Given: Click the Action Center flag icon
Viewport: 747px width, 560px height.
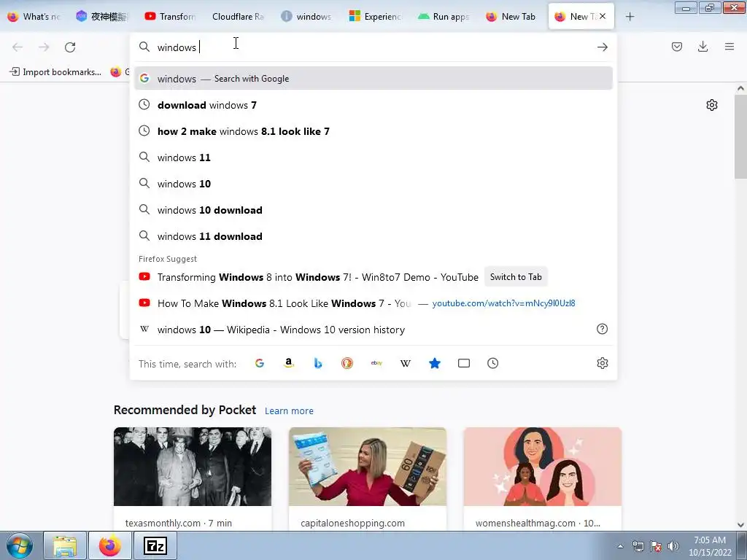Looking at the screenshot, I should 656,546.
